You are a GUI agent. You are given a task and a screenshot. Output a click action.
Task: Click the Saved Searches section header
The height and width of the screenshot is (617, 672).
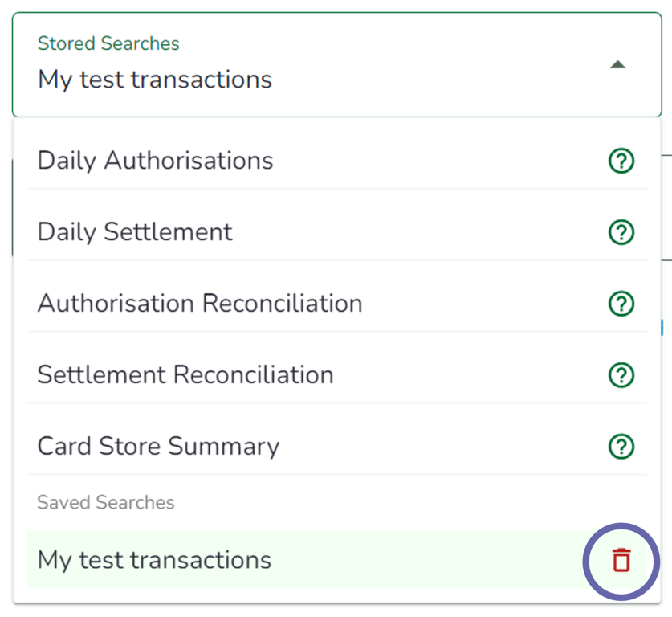click(106, 503)
